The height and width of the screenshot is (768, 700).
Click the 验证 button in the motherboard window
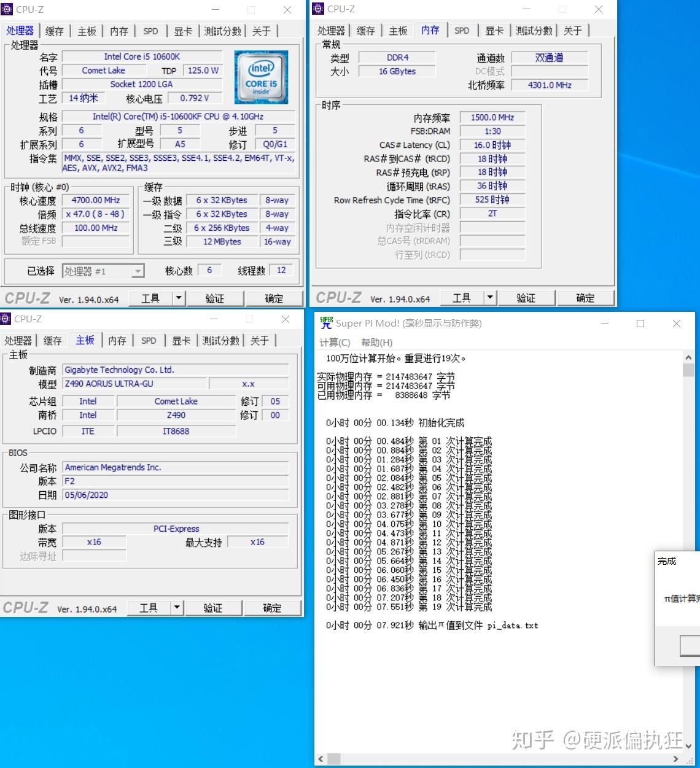pyautogui.click(x=213, y=607)
